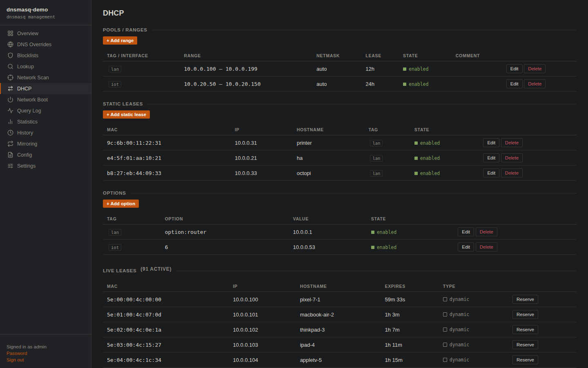Open the Mirroring page
This screenshot has width=588, height=368.
point(45,144)
